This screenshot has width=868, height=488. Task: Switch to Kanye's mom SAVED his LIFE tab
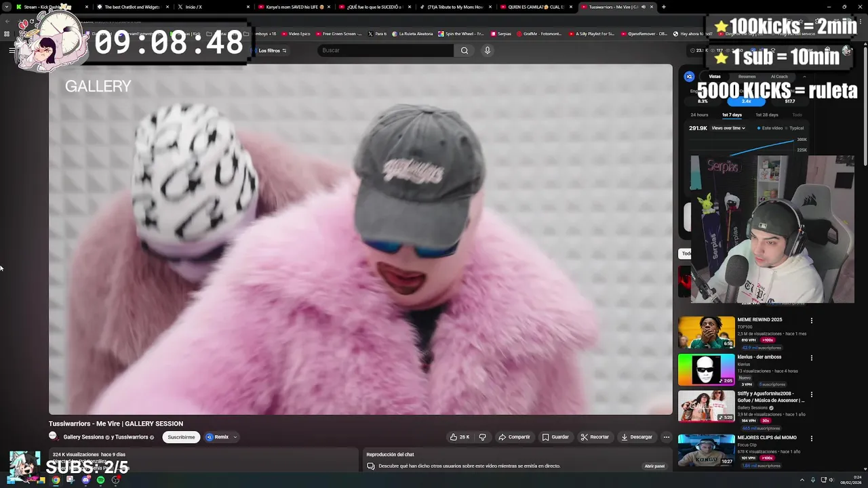293,7
